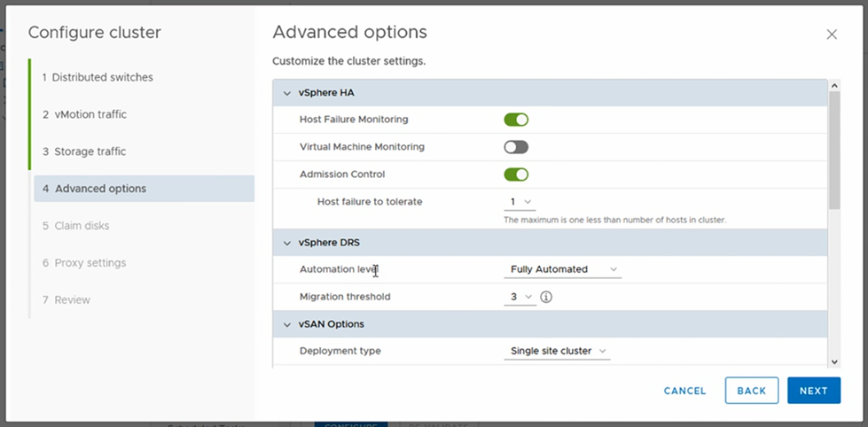Image resolution: width=868 pixels, height=427 pixels.
Task: Click the maximum hosts hint text
Action: 614,220
